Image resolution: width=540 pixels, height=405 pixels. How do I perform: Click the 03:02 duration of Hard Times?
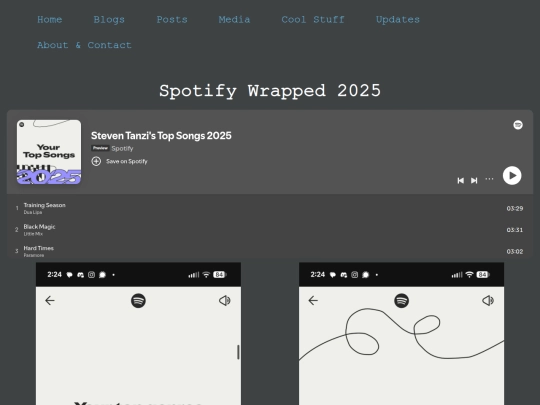(x=515, y=251)
